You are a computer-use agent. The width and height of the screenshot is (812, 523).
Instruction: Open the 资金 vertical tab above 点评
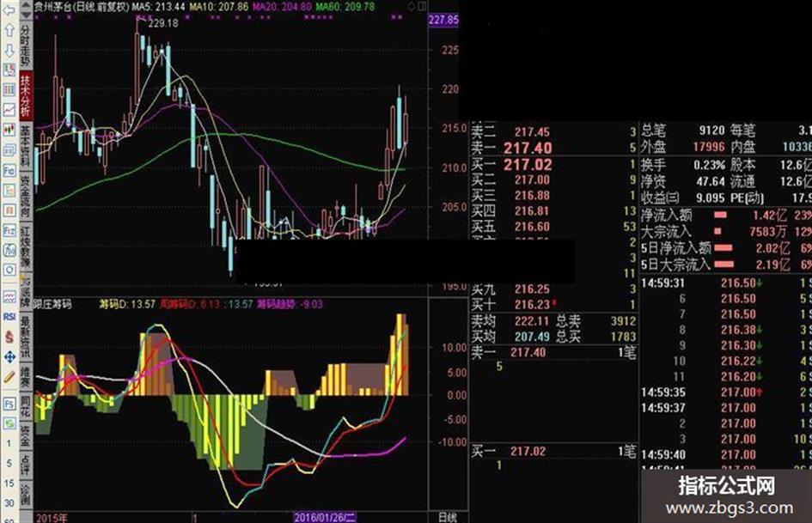26,436
